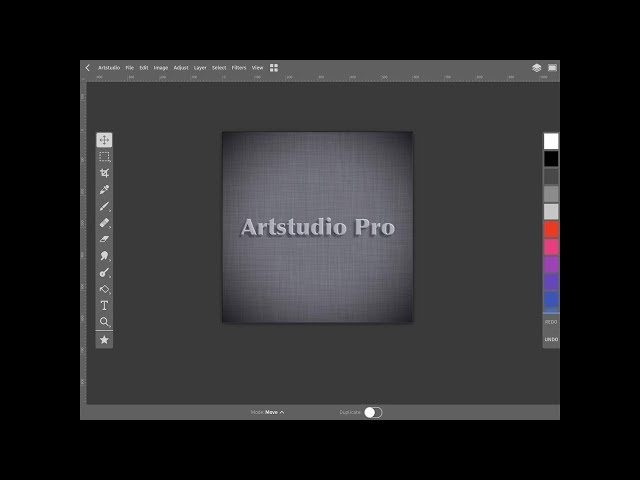
Task: Select the Zoom magnifier tool
Action: tap(104, 322)
